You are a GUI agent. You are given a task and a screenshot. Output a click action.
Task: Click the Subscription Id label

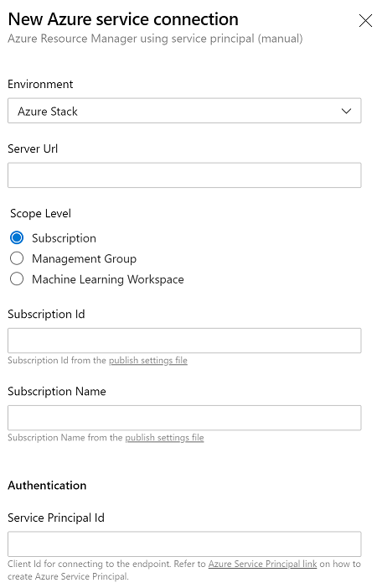pyautogui.click(x=46, y=314)
